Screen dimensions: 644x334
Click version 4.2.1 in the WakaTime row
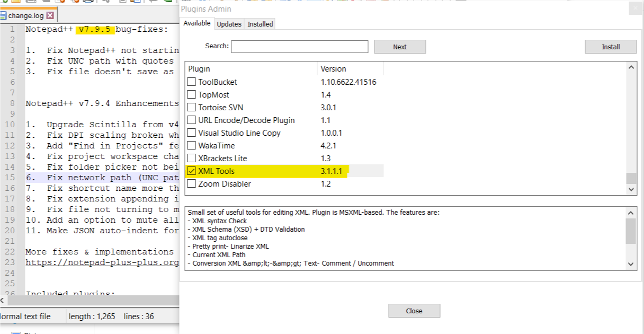click(328, 146)
